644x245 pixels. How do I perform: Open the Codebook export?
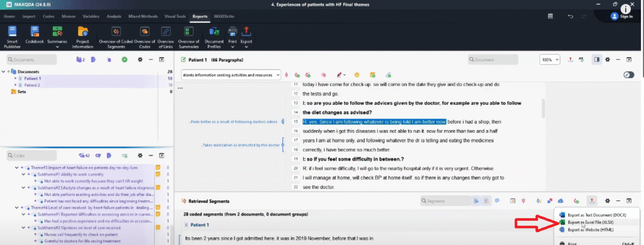(35, 35)
